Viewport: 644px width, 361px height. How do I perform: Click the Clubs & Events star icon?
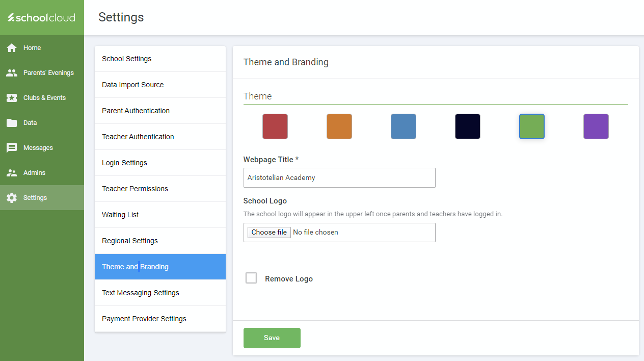(12, 98)
